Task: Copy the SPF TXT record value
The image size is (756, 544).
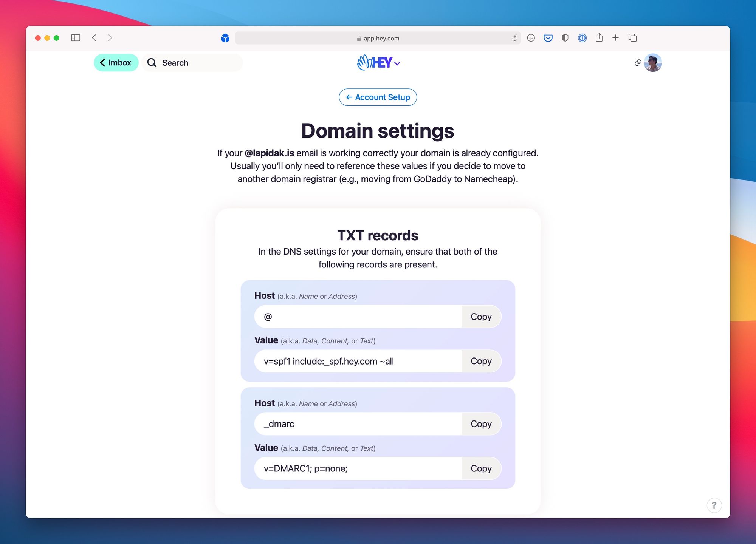Action: click(481, 361)
